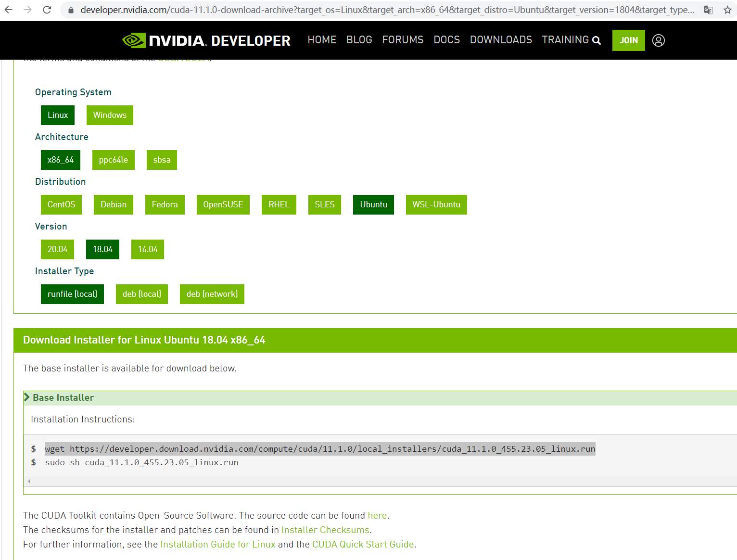The image size is (737, 560).
Task: Select Linux operating system
Action: 58,115
